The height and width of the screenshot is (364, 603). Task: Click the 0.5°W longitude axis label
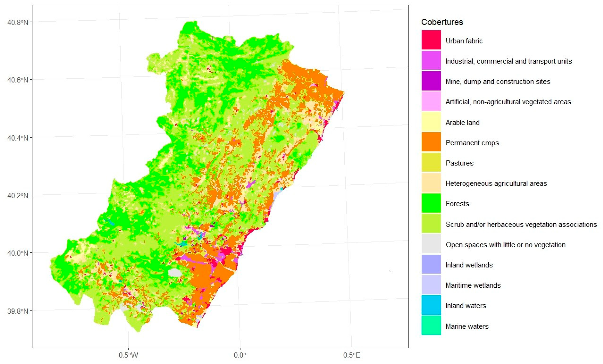[128, 355]
